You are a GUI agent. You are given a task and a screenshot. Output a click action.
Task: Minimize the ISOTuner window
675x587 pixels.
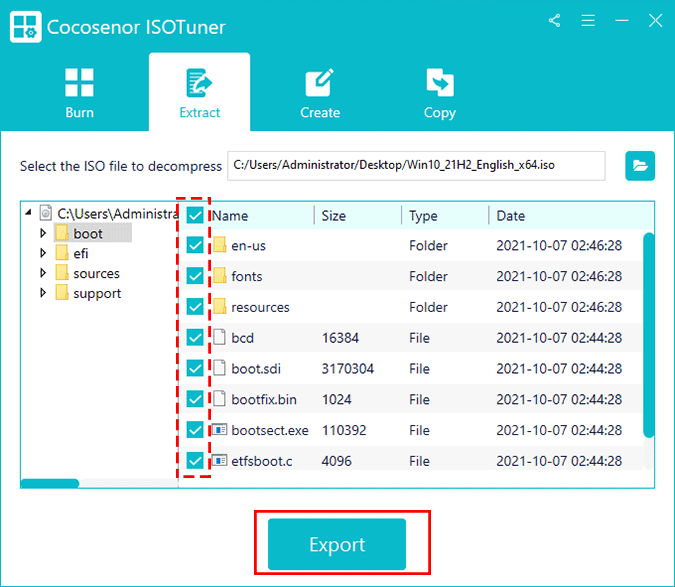coord(622,20)
